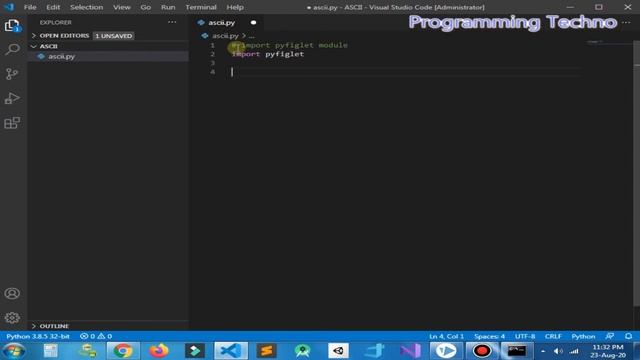Open the Terminal menu
Screen dimensions: 640x360
(x=201, y=7)
